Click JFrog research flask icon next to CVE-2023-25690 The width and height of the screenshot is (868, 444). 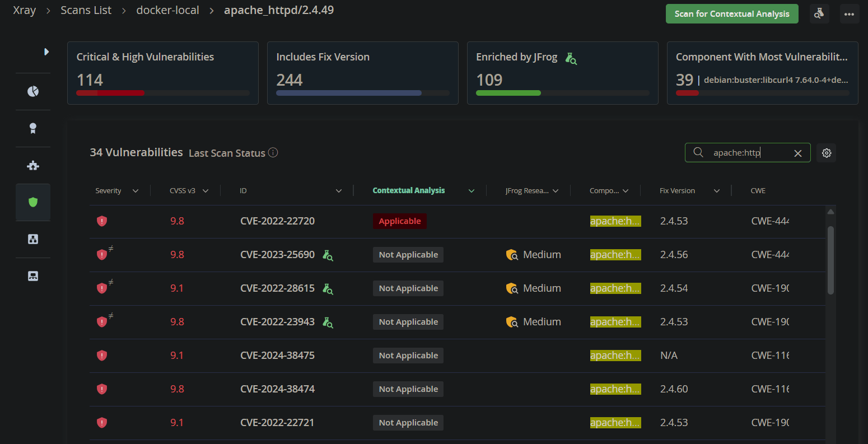click(x=328, y=255)
